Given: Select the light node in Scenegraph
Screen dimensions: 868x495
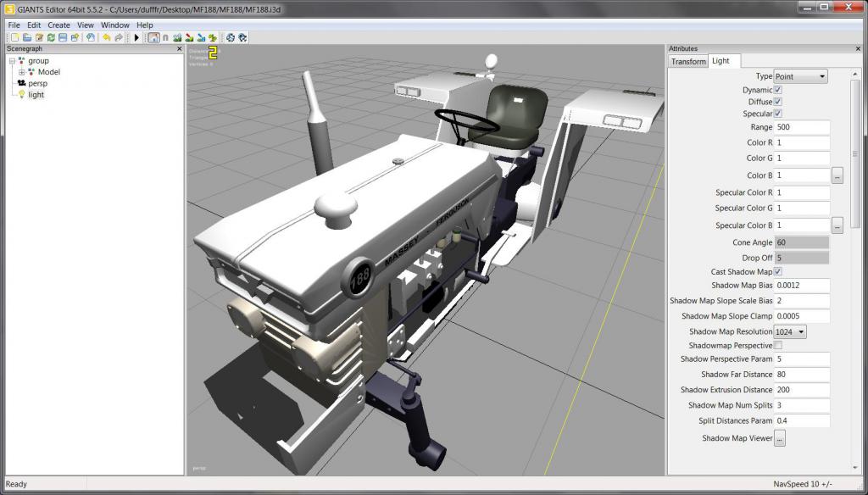Looking at the screenshot, I should [x=36, y=95].
